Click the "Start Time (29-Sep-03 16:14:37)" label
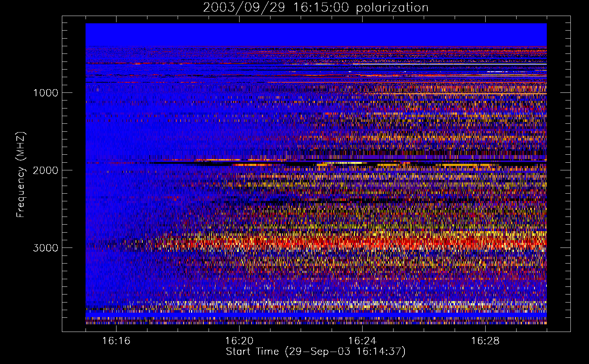The height and width of the screenshot is (364, 589). [x=316, y=352]
